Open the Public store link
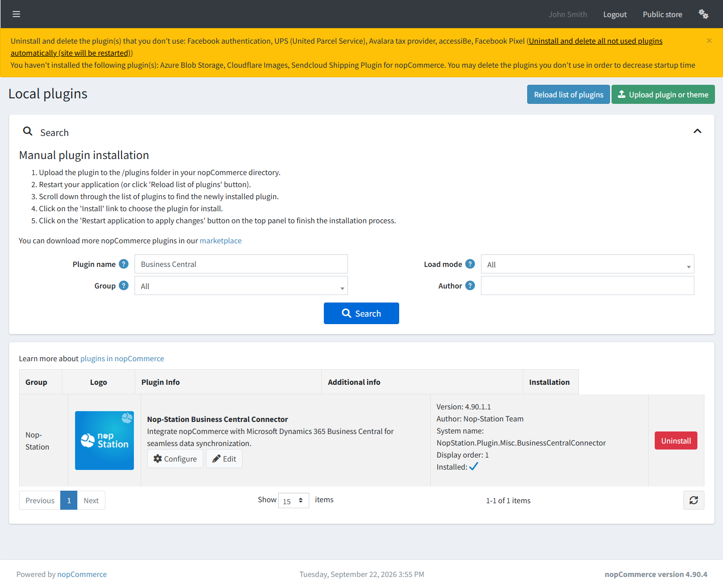Image resolution: width=723 pixels, height=588 pixels. pos(662,15)
